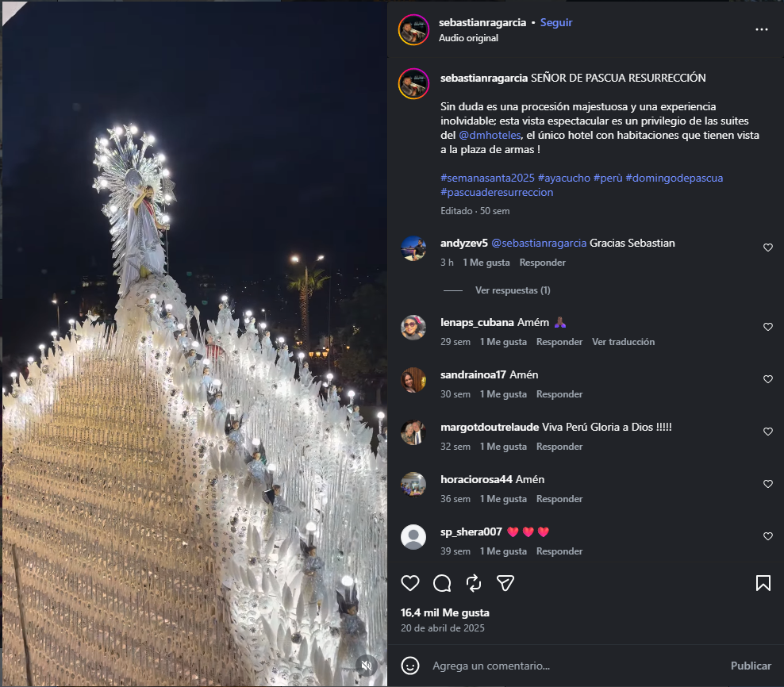Image resolution: width=784 pixels, height=687 pixels.
Task: Open emoji picker in comment box
Action: pos(410,666)
